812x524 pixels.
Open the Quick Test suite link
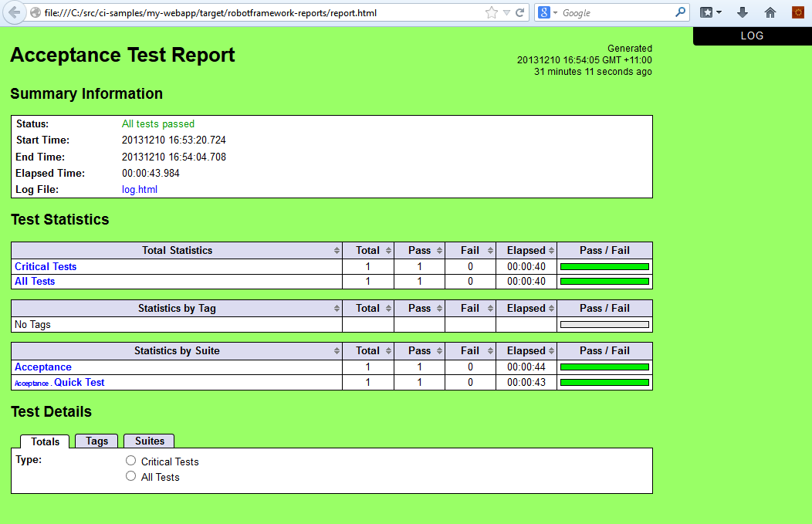(79, 382)
